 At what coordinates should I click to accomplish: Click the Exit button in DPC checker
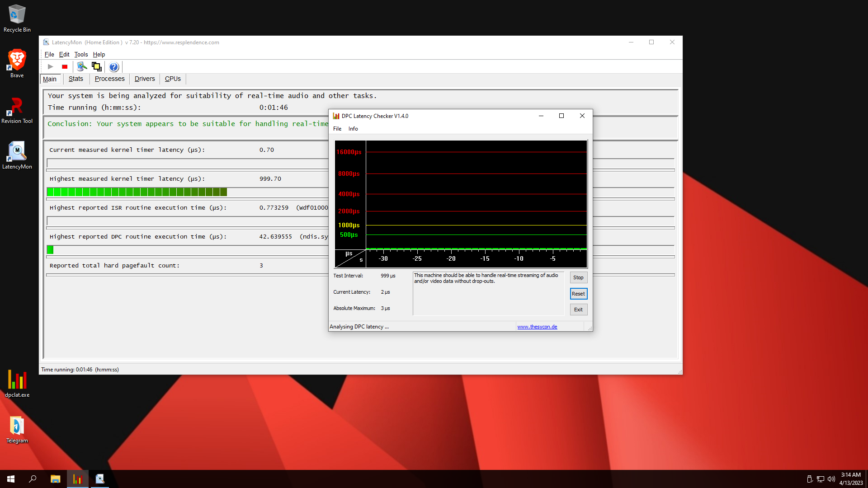click(578, 310)
